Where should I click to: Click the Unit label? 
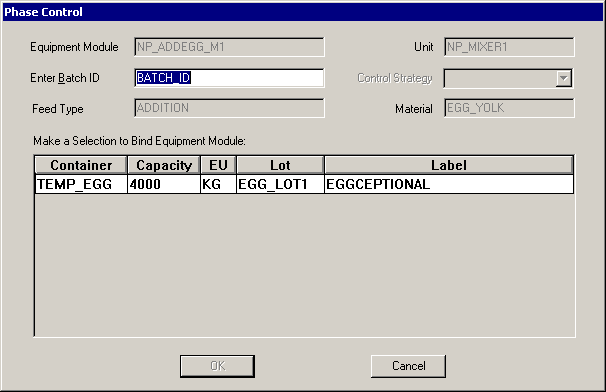click(x=424, y=47)
